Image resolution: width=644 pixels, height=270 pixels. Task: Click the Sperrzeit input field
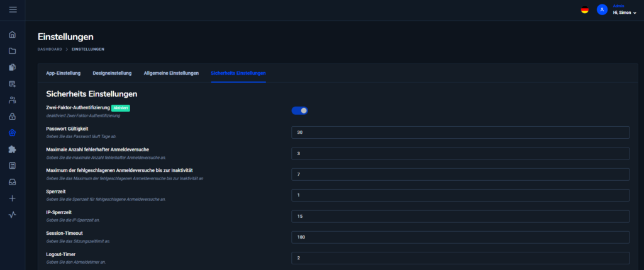click(460, 195)
